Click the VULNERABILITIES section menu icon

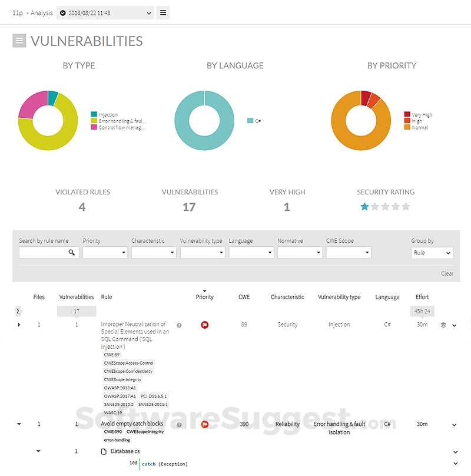(x=19, y=41)
